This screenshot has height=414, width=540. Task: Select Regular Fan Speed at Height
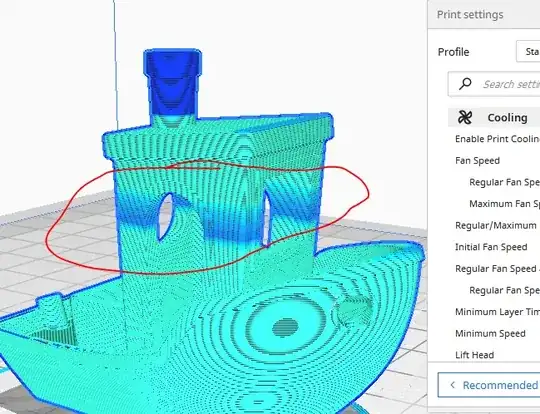point(497,268)
